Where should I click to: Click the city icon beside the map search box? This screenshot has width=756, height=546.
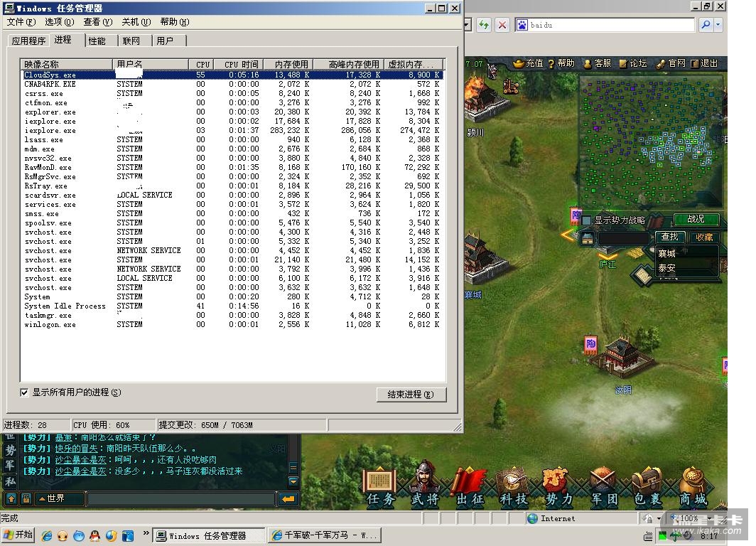587,237
